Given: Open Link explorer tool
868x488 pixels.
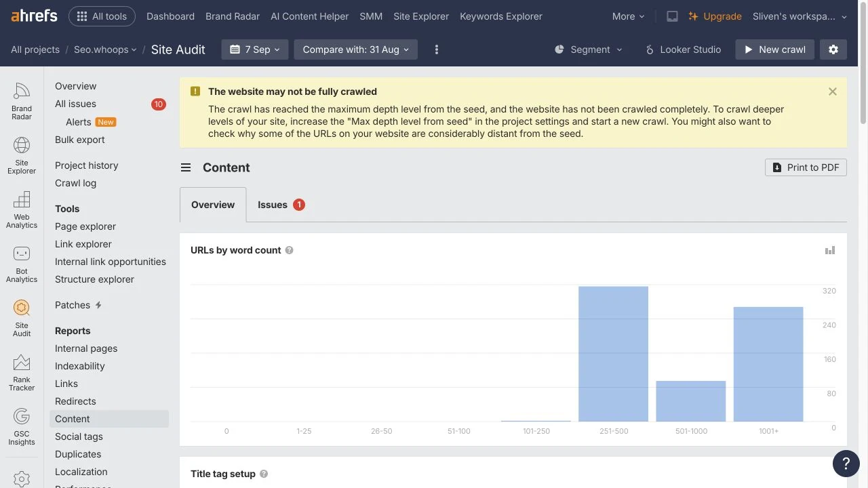Looking at the screenshot, I should (x=83, y=244).
